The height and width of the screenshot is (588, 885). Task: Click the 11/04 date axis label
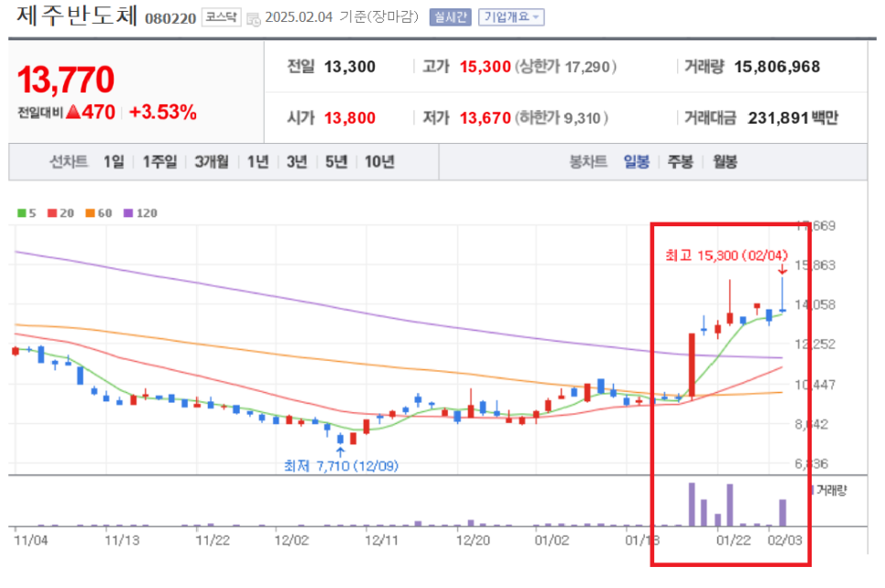[31, 540]
